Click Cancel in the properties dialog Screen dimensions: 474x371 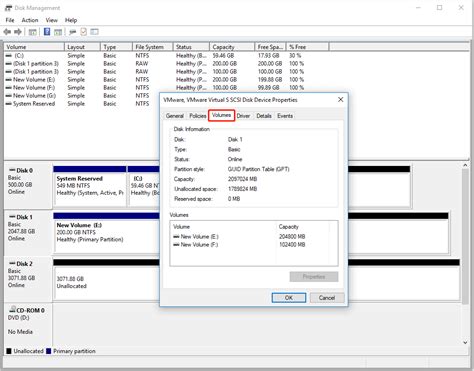coord(327,298)
